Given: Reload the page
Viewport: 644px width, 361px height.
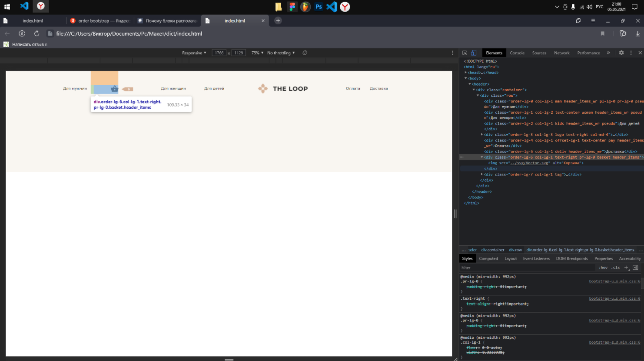Looking at the screenshot, I should (37, 33).
